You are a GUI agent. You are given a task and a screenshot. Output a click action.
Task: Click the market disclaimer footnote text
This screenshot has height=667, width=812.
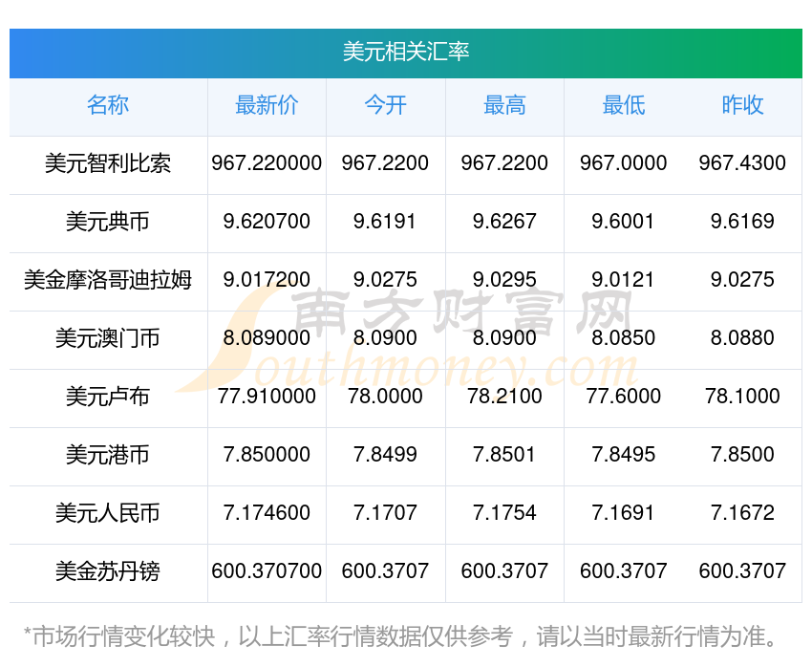400,636
